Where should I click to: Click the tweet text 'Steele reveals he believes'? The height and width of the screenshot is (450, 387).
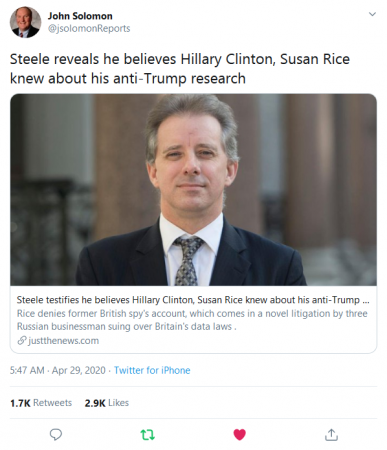click(x=180, y=69)
